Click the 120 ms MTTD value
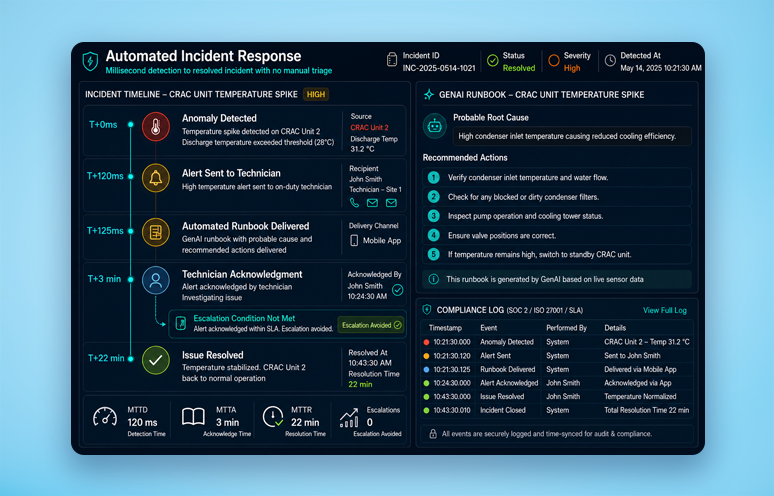This screenshot has width=774, height=496. pyautogui.click(x=142, y=422)
